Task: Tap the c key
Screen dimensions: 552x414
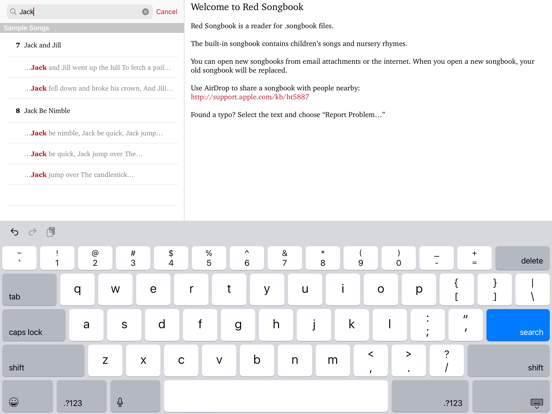Action: coord(181,360)
